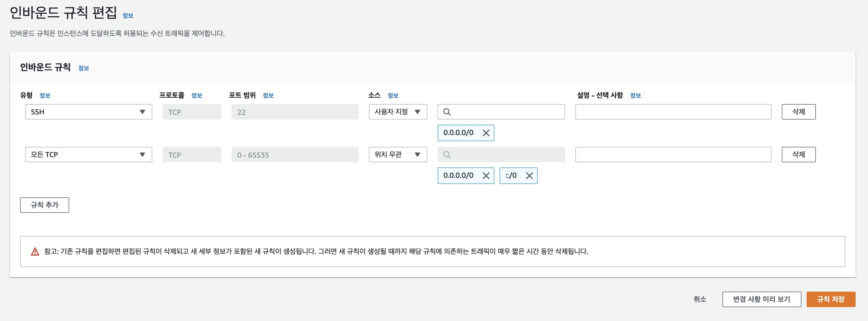
Task: Click the 취소 link
Action: 700,299
